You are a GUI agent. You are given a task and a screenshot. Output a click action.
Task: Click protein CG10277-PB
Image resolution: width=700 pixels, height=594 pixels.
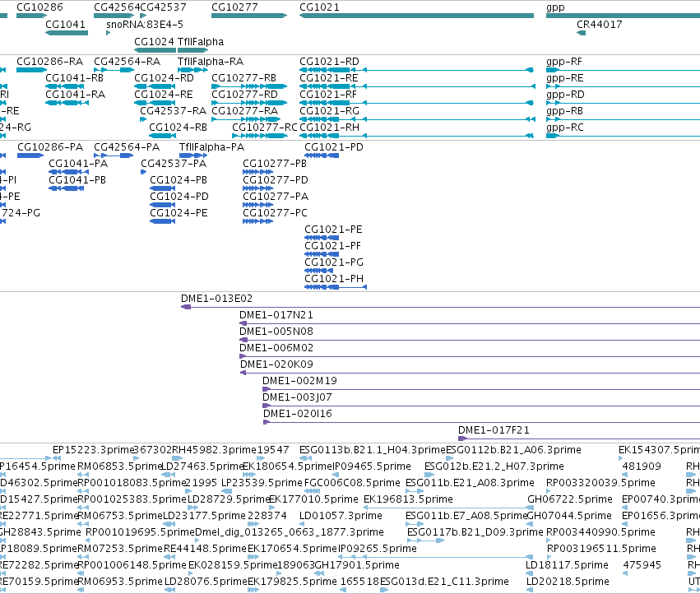click(x=275, y=164)
